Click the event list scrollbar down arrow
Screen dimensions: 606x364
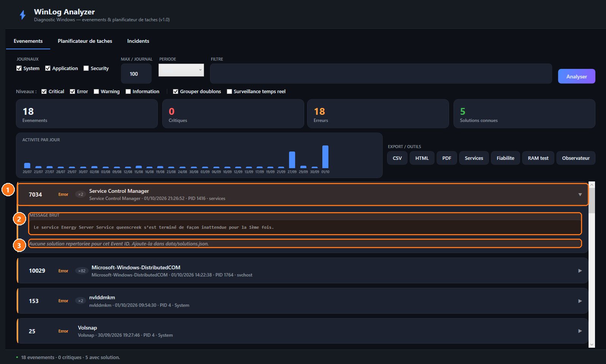tap(592, 345)
